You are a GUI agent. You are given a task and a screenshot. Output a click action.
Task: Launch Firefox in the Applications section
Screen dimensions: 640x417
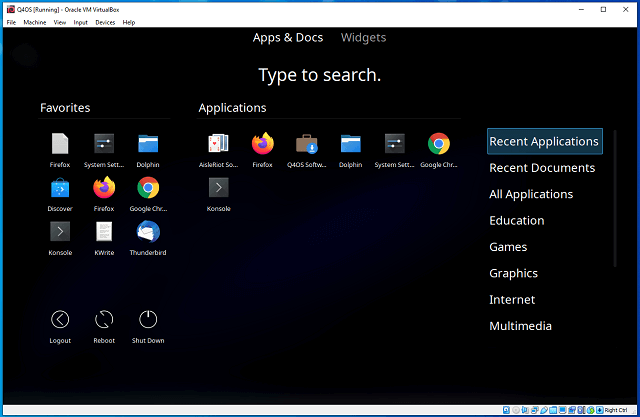click(x=262, y=144)
